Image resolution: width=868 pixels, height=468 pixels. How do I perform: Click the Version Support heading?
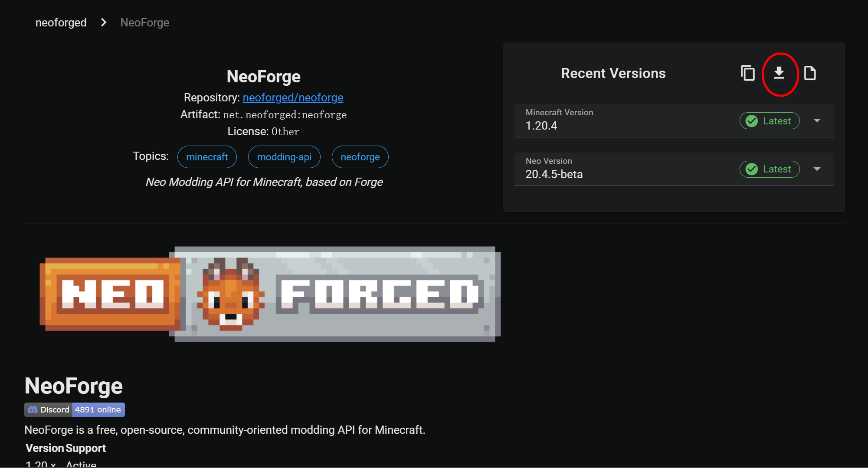tap(66, 448)
